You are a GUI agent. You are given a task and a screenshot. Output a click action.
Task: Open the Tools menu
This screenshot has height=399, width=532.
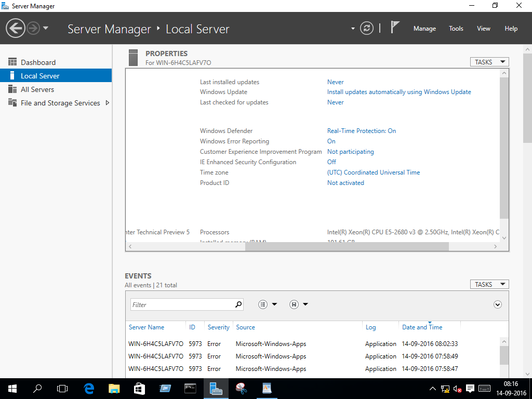[456, 29]
